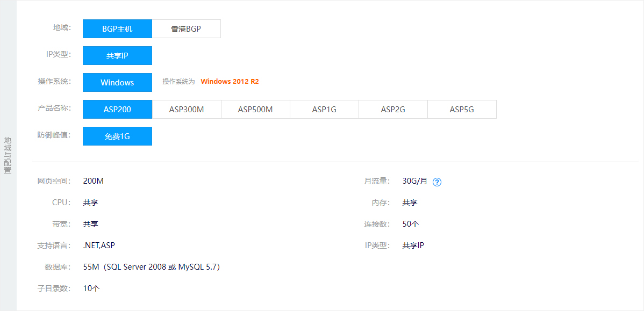Click the 防御峰值: field label

[55, 135]
